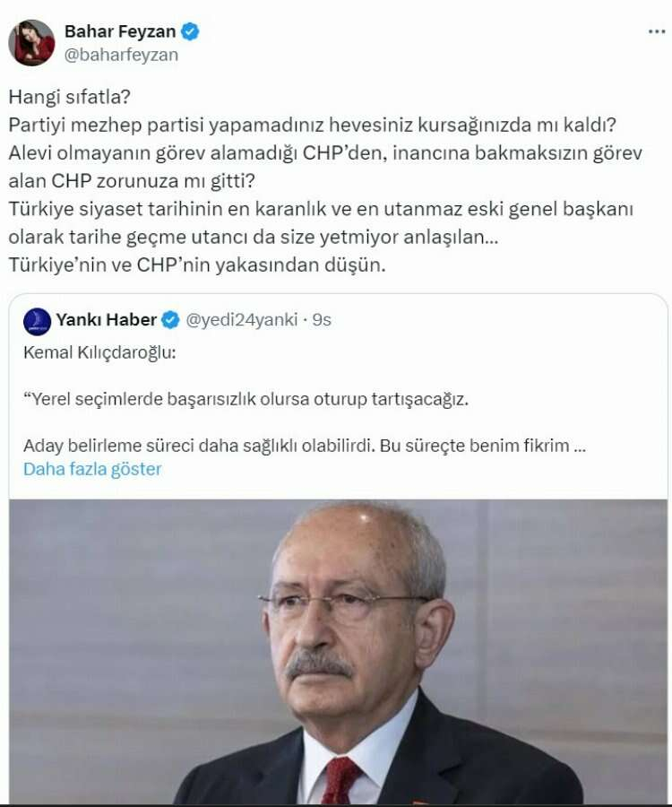Viewport: 672px width, 807px height.
Task: Visit the @yedi24yanki handle
Action: click(x=242, y=319)
